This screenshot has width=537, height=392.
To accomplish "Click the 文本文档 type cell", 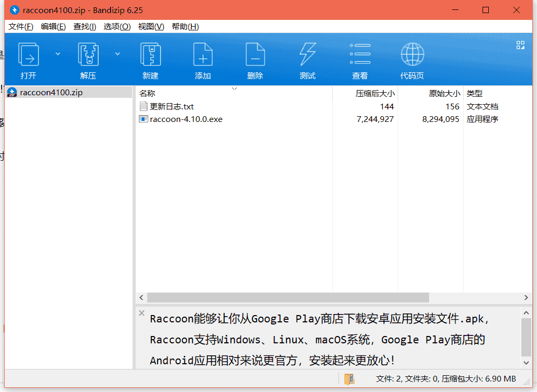I will pyautogui.click(x=482, y=107).
